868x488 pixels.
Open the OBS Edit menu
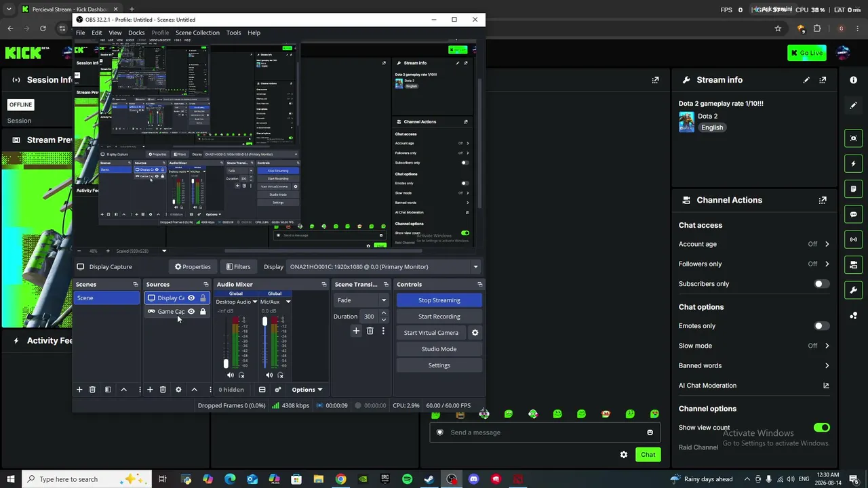coord(97,33)
